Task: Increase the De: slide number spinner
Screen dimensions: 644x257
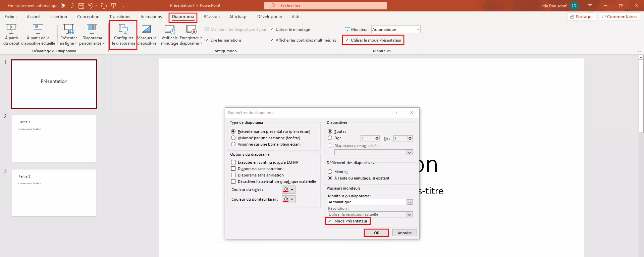Action: click(x=377, y=137)
